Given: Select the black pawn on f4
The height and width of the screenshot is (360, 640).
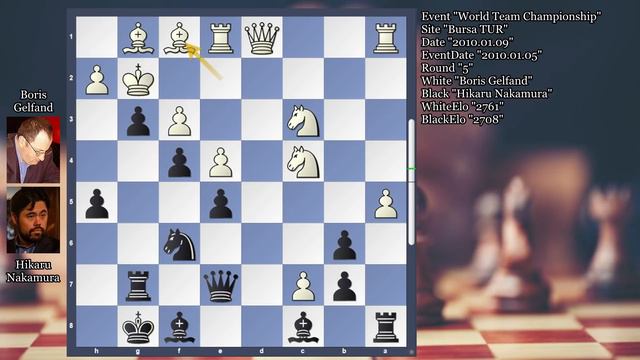Looking at the screenshot, I should point(179,162).
